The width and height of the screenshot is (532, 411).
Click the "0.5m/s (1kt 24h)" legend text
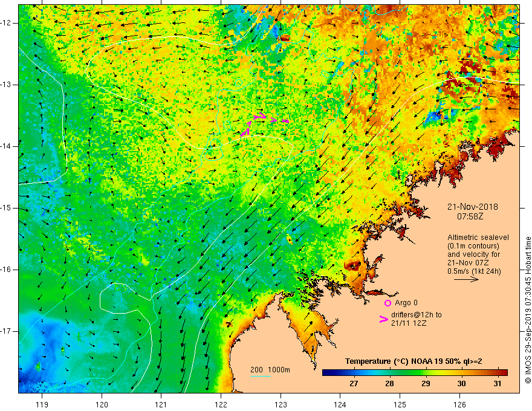tap(474, 271)
